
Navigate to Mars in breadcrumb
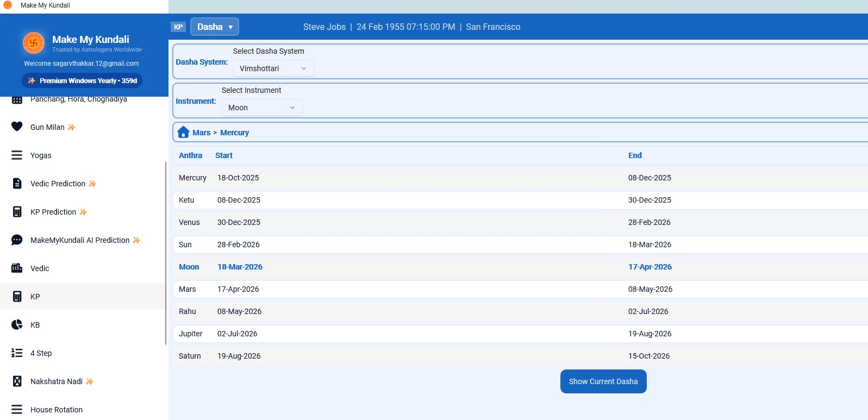click(x=201, y=133)
